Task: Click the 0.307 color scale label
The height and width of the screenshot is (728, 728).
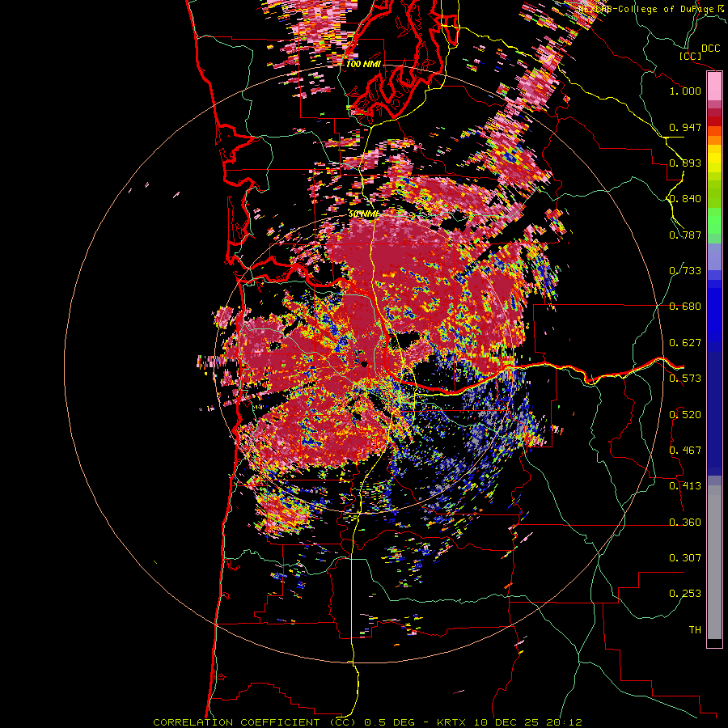Action: point(685,558)
